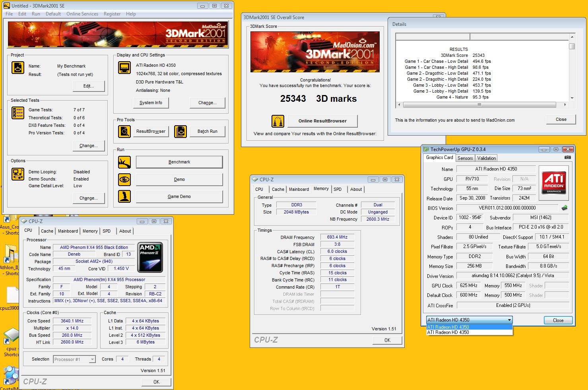This screenshot has height=390, width=588.
Task: Select highlighted ATI Radeon HD 4350 list entry
Action: (469, 327)
